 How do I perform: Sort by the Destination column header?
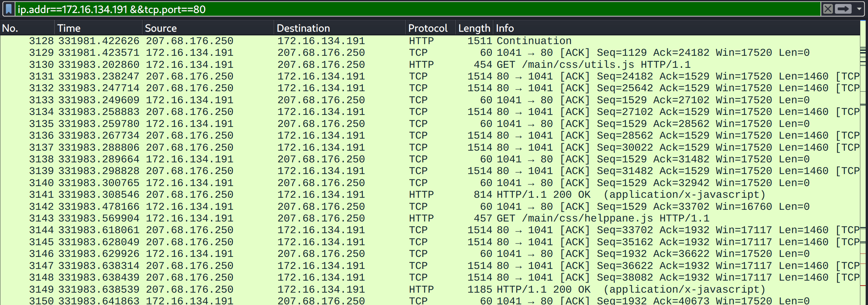pyautogui.click(x=340, y=28)
